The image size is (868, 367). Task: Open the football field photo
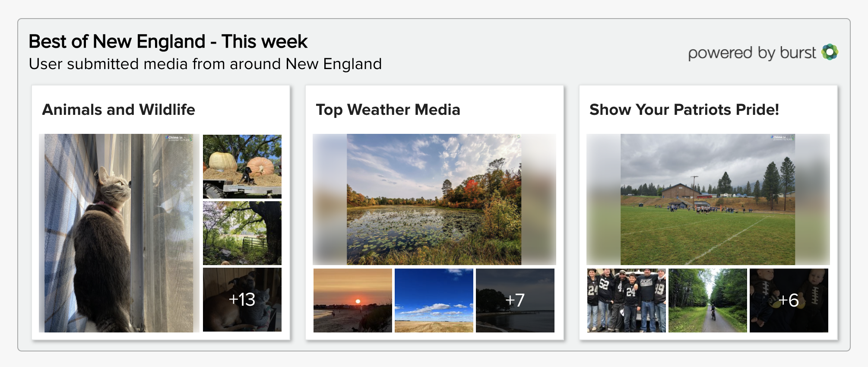(708, 199)
